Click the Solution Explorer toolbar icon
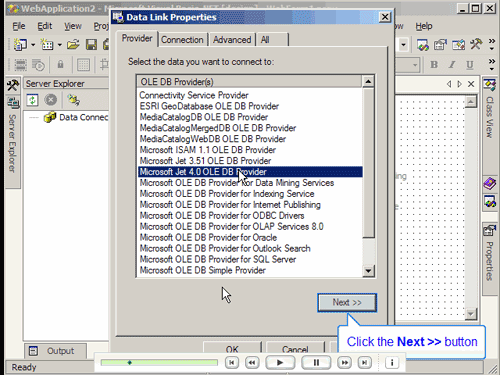 click(423, 45)
